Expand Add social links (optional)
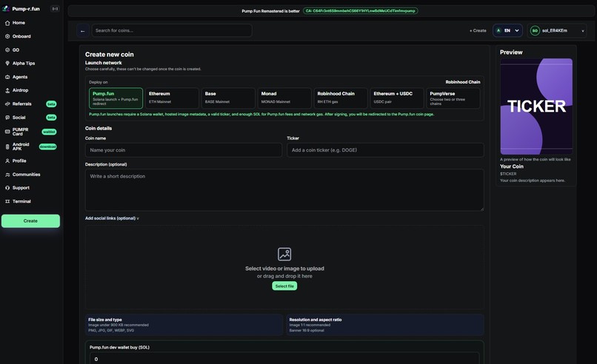Image resolution: width=597 pixels, height=364 pixels. pyautogui.click(x=112, y=218)
